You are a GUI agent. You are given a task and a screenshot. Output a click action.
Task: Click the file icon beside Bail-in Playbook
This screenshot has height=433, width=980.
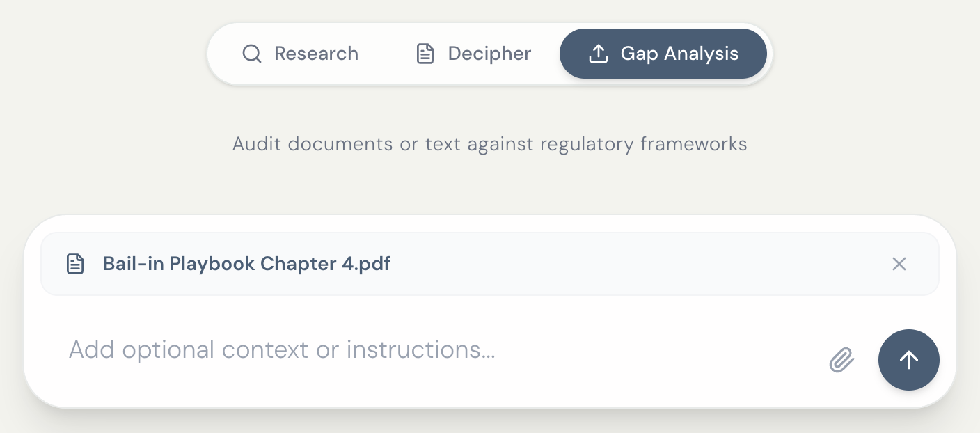tap(75, 264)
